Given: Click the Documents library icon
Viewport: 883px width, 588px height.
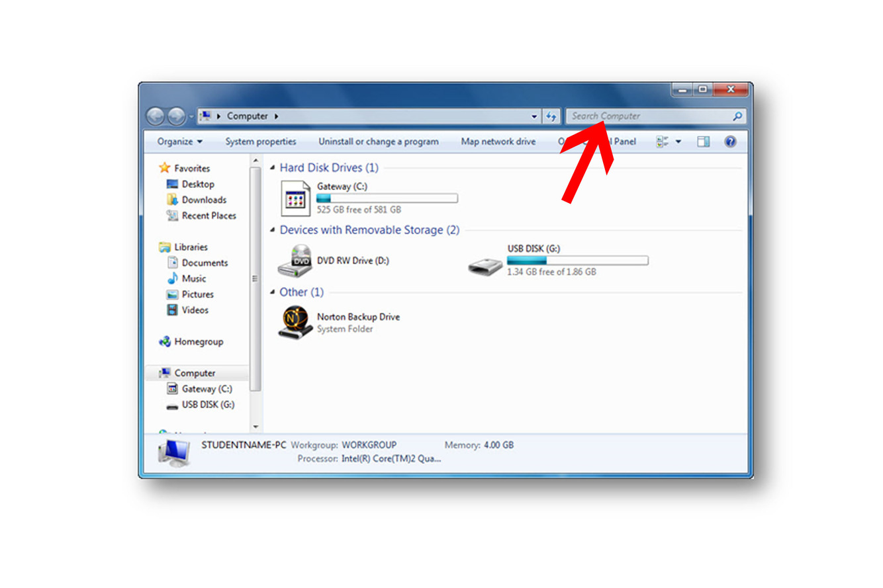Looking at the screenshot, I should tap(172, 263).
